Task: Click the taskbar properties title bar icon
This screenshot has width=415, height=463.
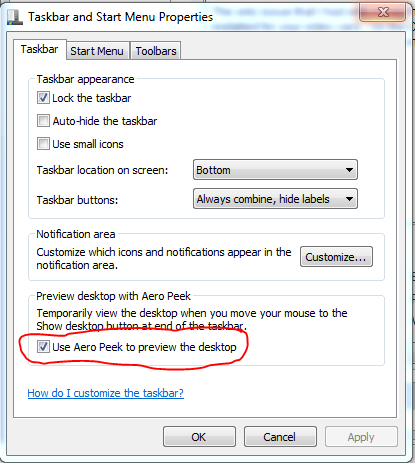Action: point(15,17)
